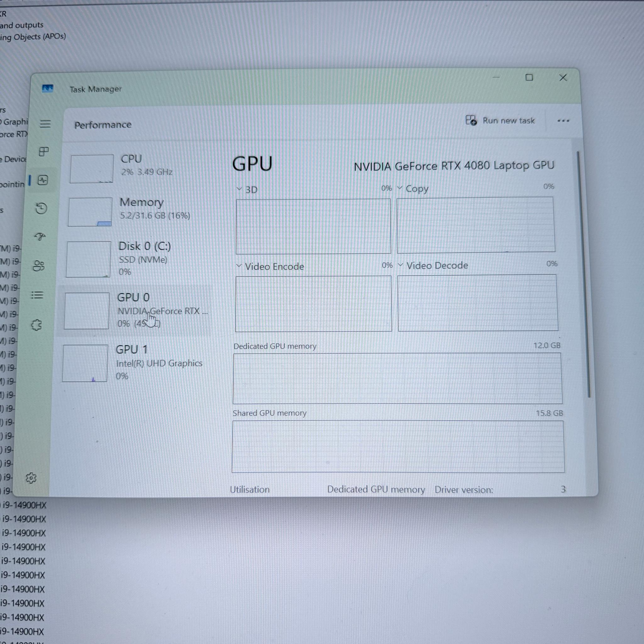644x644 pixels.
Task: Open Task Manager settings gear
Action: click(x=31, y=478)
